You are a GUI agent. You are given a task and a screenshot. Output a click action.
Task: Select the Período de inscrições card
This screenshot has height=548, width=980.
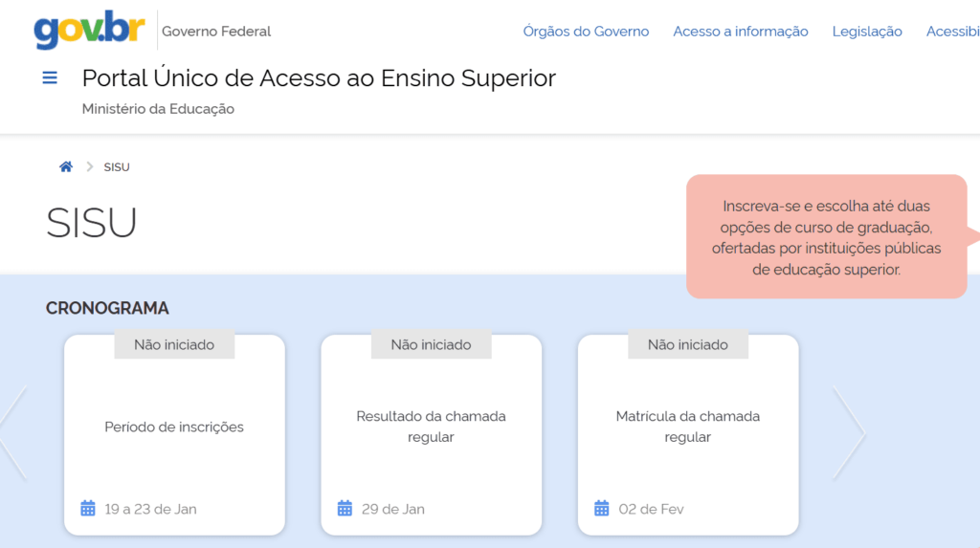click(x=174, y=427)
